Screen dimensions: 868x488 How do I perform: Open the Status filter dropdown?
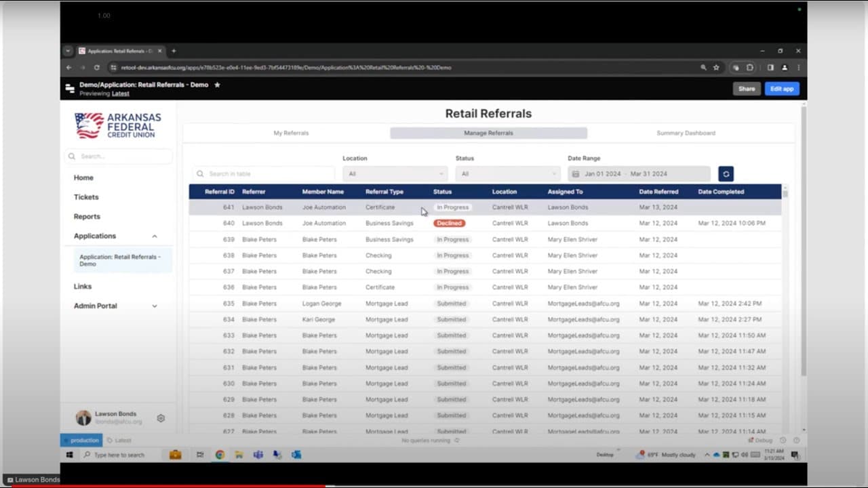507,174
